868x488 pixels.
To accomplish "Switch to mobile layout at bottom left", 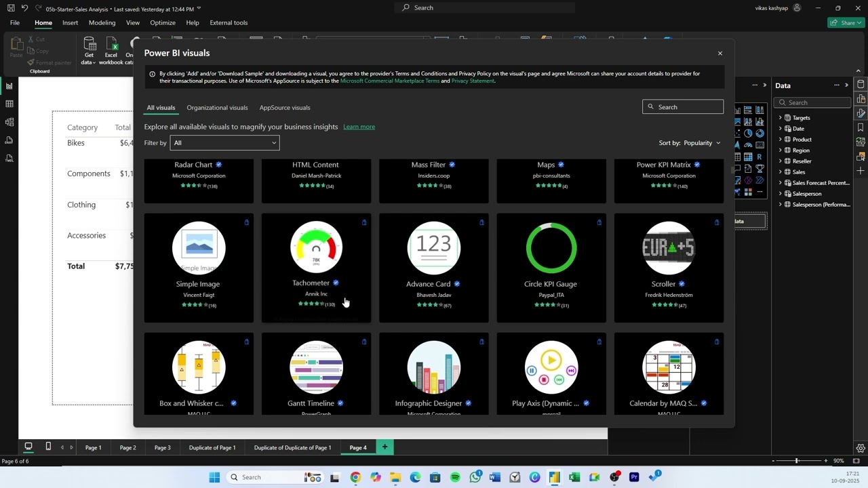I will click(x=48, y=447).
